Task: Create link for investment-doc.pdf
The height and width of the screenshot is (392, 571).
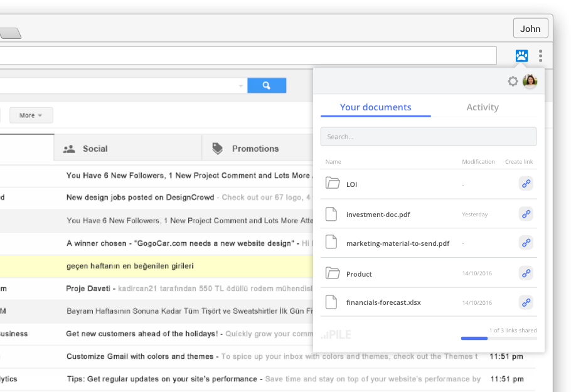Action: tap(526, 214)
